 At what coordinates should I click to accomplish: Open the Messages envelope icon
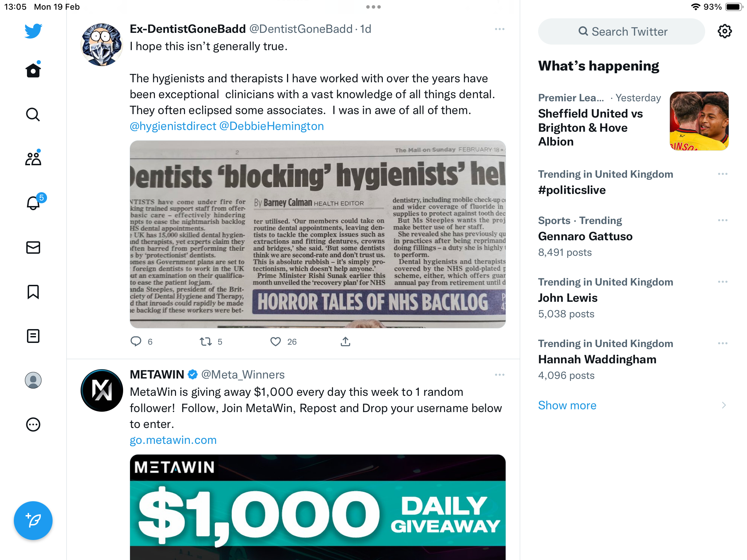point(33,248)
